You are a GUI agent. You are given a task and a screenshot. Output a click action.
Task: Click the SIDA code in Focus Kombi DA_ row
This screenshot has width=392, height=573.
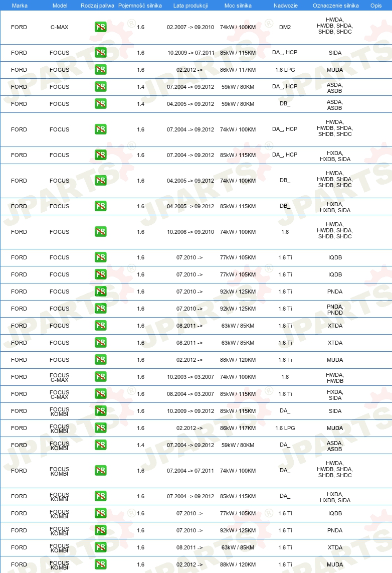(335, 411)
